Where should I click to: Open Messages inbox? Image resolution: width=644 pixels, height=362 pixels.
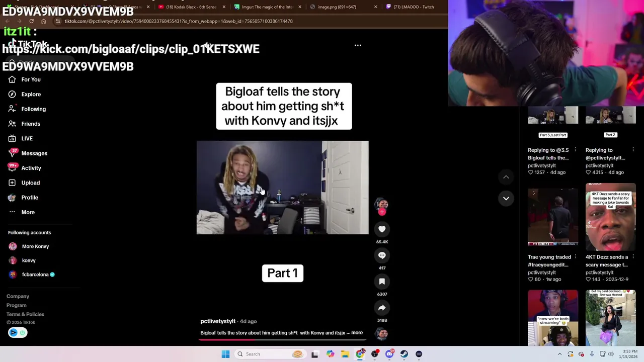click(x=27, y=153)
